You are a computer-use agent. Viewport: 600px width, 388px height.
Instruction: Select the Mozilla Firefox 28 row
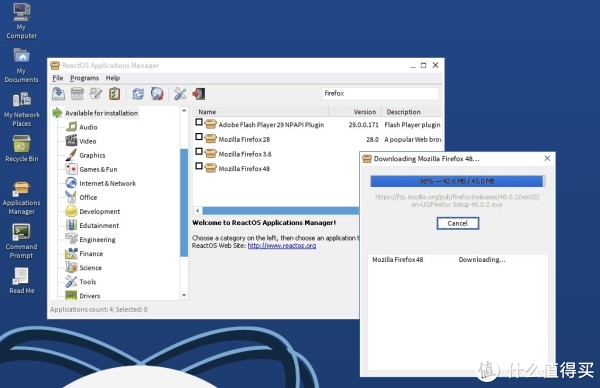(317, 139)
